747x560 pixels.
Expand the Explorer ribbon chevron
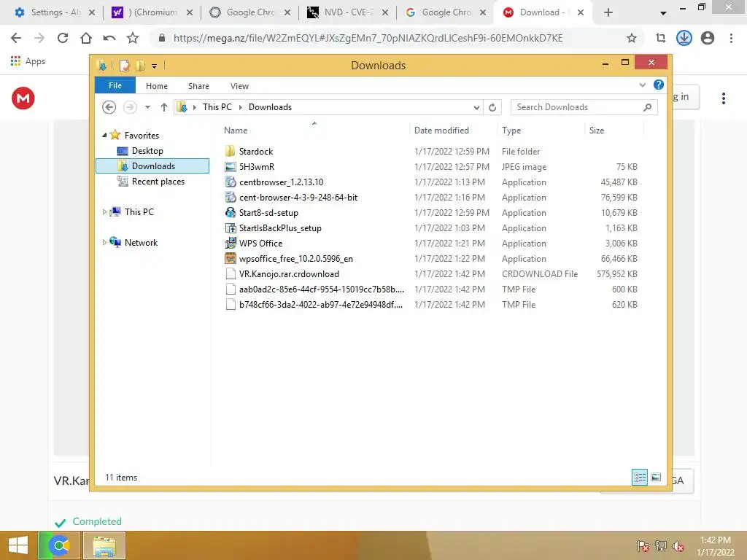click(x=642, y=85)
